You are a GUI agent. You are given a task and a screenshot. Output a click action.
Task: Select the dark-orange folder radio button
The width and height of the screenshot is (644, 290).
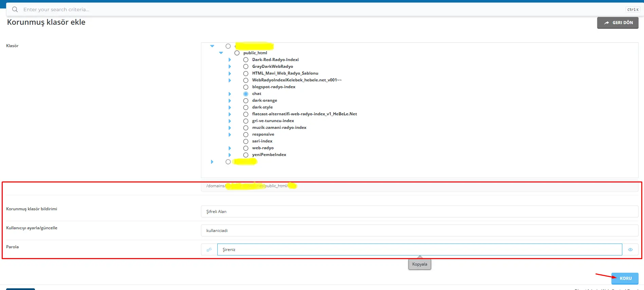tap(246, 101)
